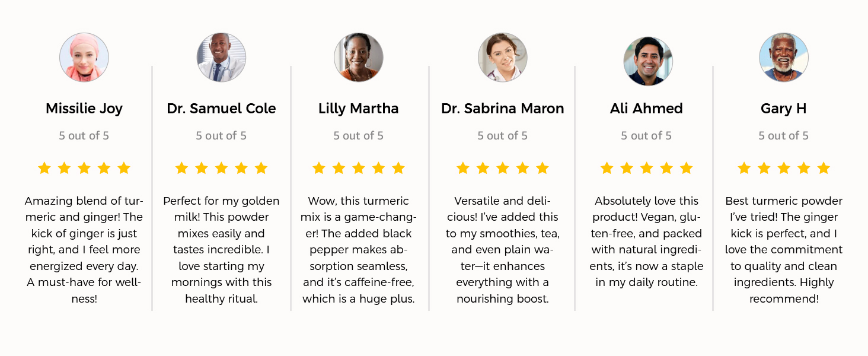Click Missilie Joy's review about turmeric and ginger

pyautogui.click(x=84, y=250)
